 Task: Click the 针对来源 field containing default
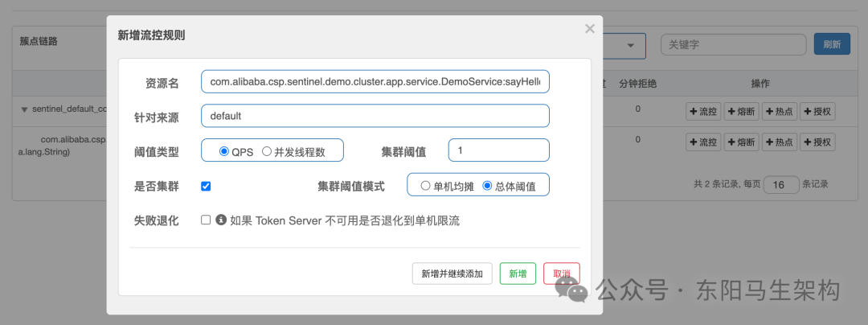point(375,116)
